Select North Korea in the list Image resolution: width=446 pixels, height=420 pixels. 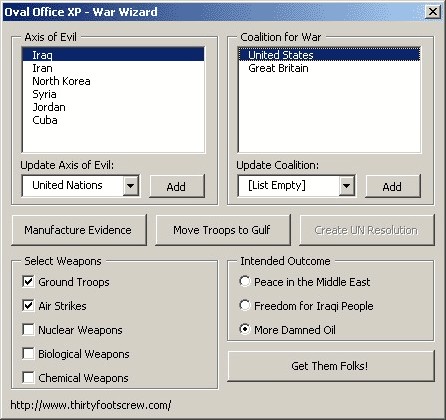(x=113, y=81)
